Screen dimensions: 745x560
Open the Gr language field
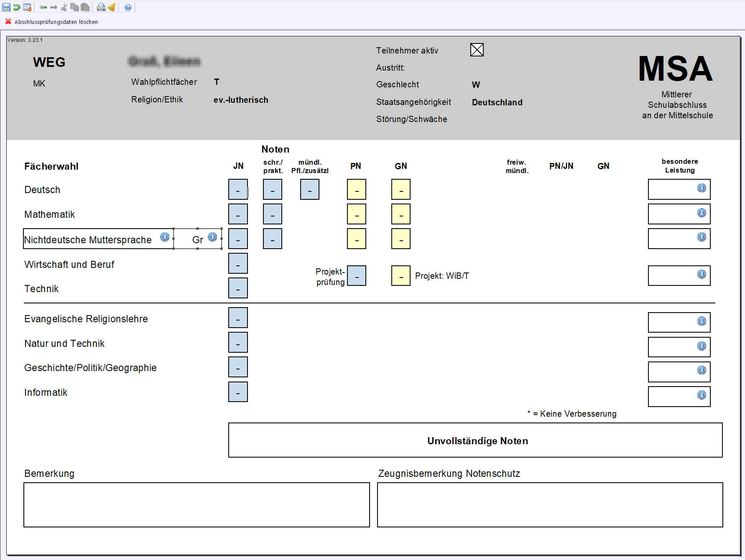pyautogui.click(x=198, y=239)
